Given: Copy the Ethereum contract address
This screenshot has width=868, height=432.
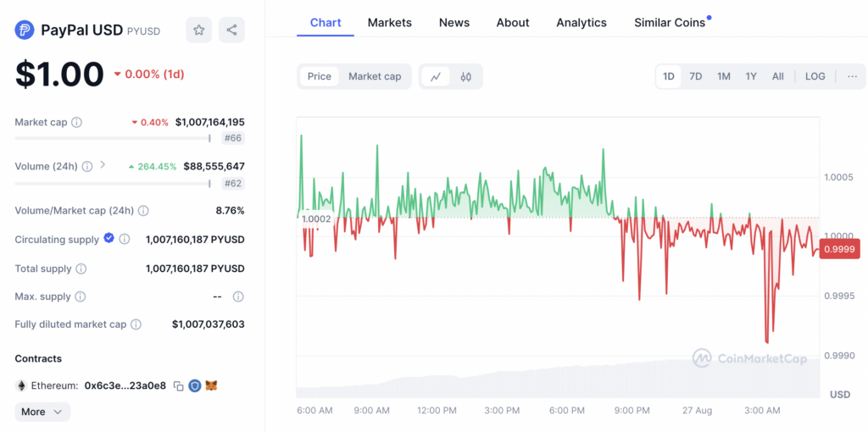Looking at the screenshot, I should (x=178, y=385).
